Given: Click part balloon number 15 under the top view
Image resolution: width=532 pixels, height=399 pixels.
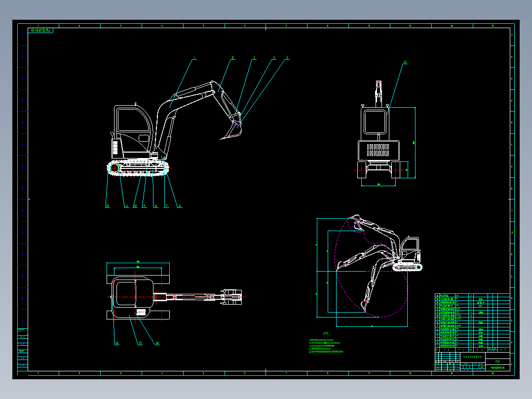Looking at the screenshot, I should click(140, 343).
